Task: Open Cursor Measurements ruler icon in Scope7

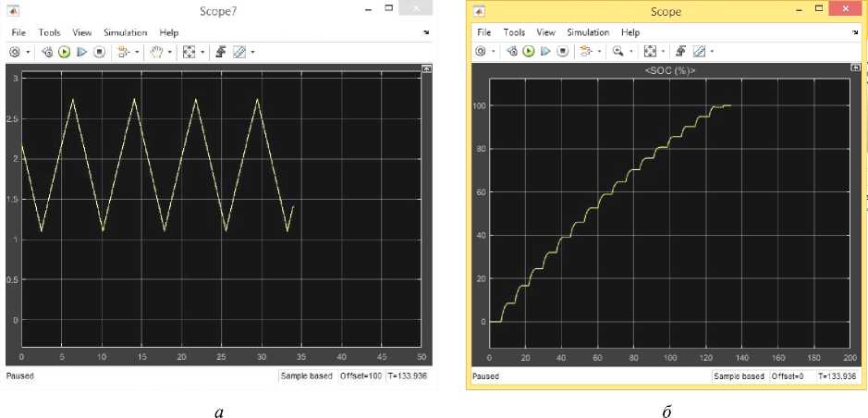Action: [x=239, y=52]
